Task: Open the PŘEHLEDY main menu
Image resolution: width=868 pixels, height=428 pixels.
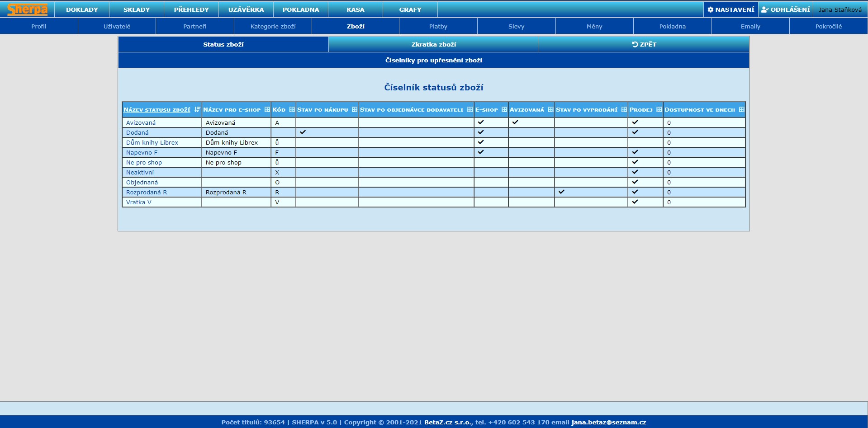Action: click(191, 9)
